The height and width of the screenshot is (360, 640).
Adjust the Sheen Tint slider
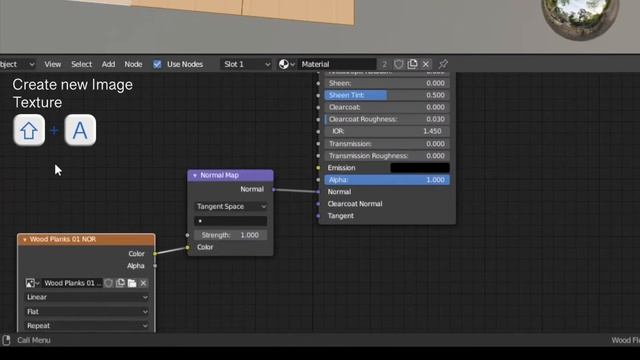click(x=387, y=95)
